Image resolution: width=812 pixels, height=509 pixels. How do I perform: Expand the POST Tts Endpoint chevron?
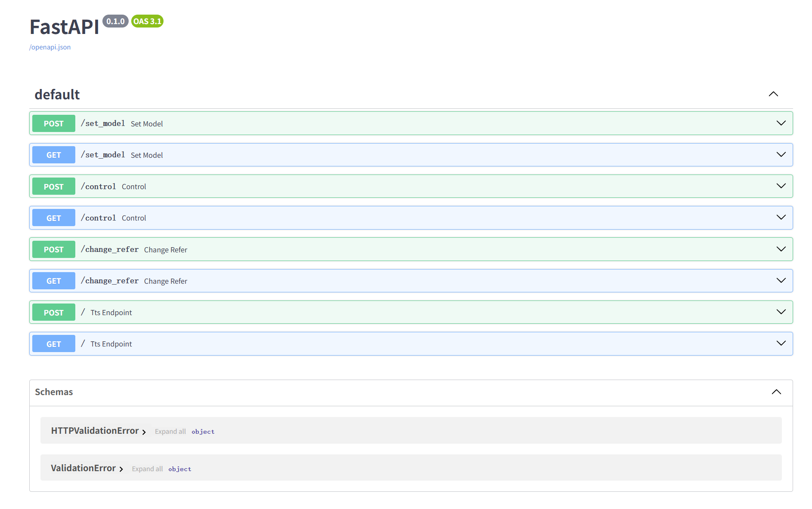[781, 312]
